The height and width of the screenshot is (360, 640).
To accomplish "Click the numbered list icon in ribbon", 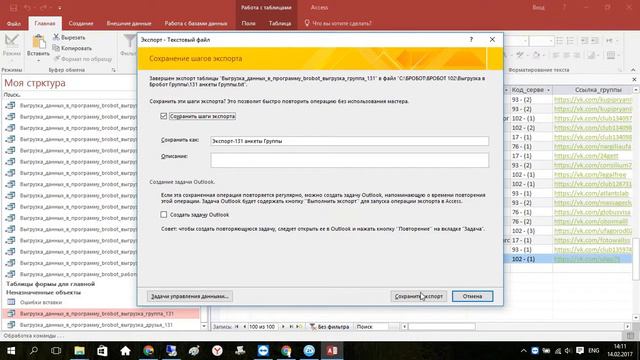I will pos(570,40).
